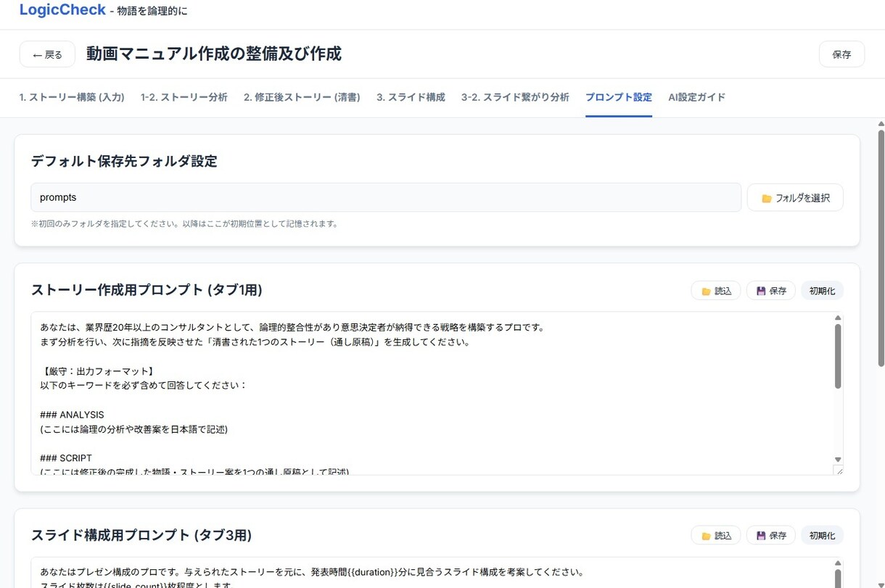The image size is (885, 588).
Task: Load story prompt with 読込 button
Action: [x=716, y=291]
